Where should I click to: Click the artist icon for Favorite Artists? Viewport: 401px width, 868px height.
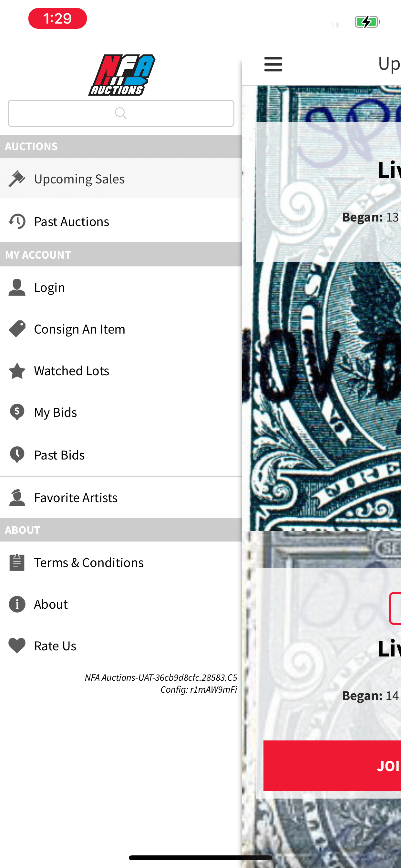(x=17, y=497)
